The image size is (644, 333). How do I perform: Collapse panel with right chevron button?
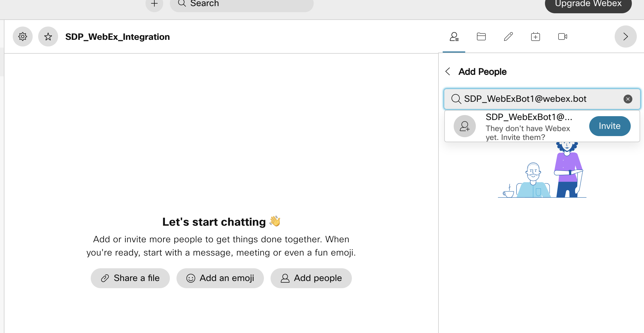tap(625, 37)
